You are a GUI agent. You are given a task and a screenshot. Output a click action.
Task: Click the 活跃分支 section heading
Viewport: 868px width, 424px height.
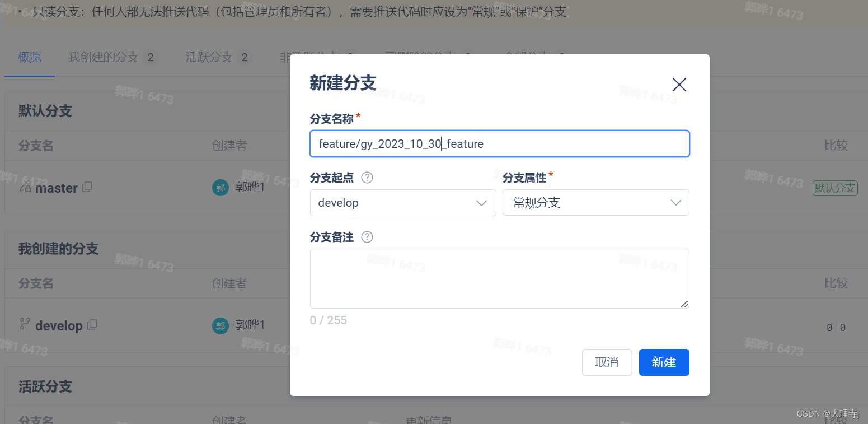(x=45, y=386)
